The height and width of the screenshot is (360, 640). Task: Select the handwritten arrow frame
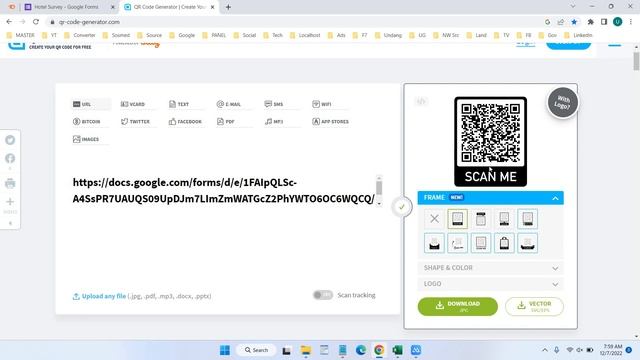458,243
